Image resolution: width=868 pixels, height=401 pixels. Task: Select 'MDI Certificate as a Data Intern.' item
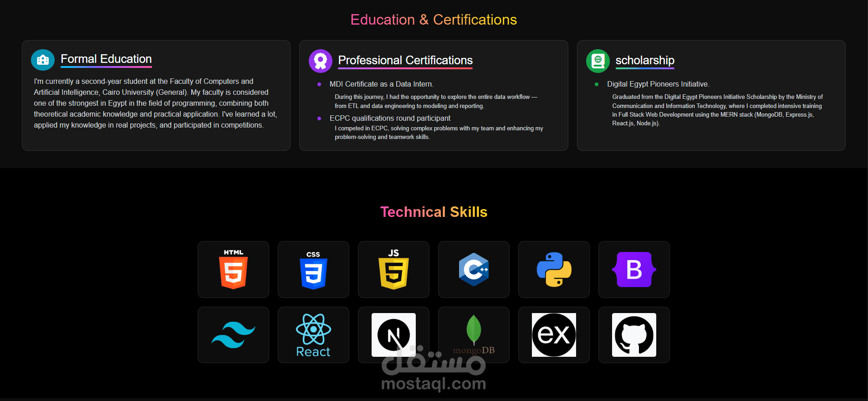point(381,84)
